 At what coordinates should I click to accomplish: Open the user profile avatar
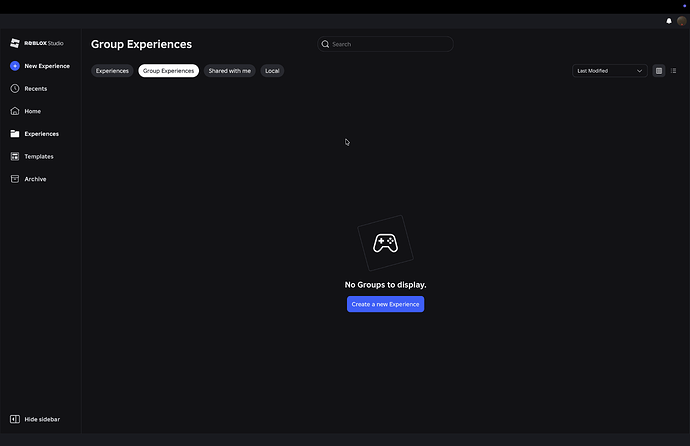[x=682, y=21]
